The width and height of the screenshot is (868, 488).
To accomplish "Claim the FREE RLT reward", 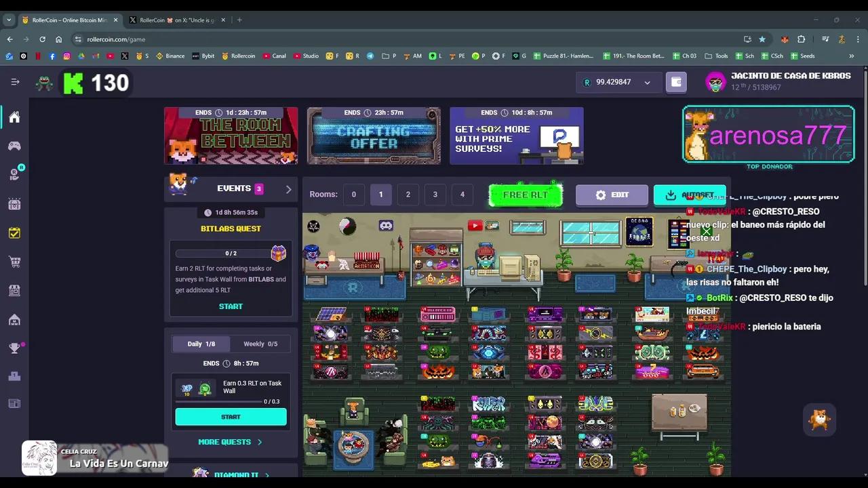I will (526, 195).
